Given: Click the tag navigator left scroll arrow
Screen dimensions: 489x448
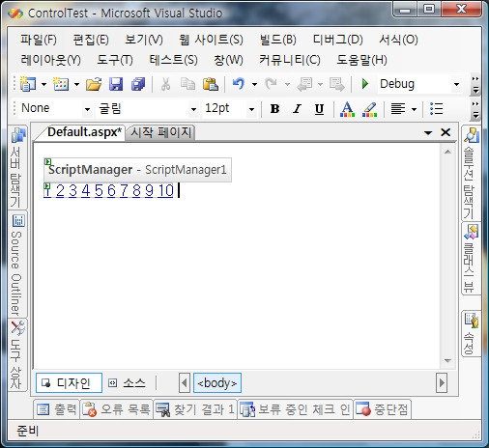Looking at the screenshot, I should 185,383.
